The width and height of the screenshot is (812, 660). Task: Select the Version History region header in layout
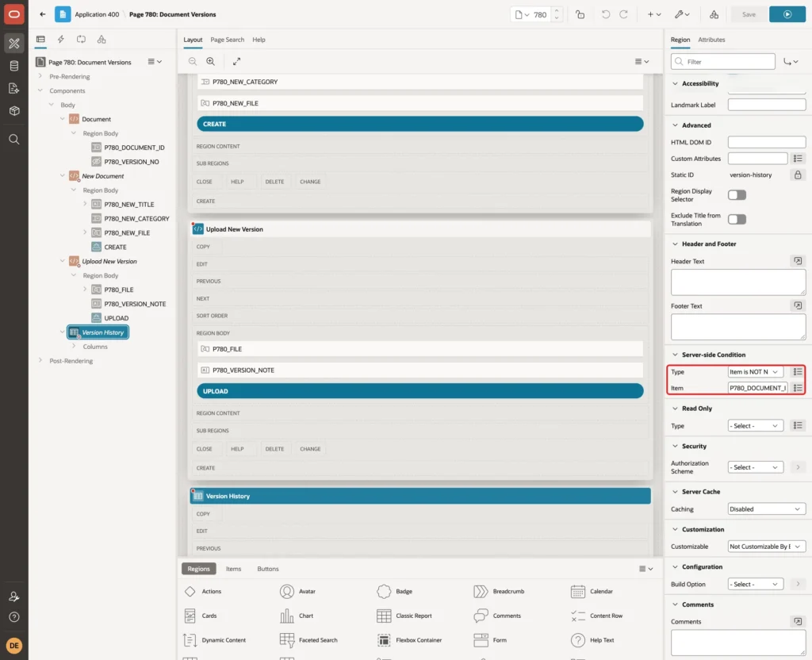[x=420, y=497]
